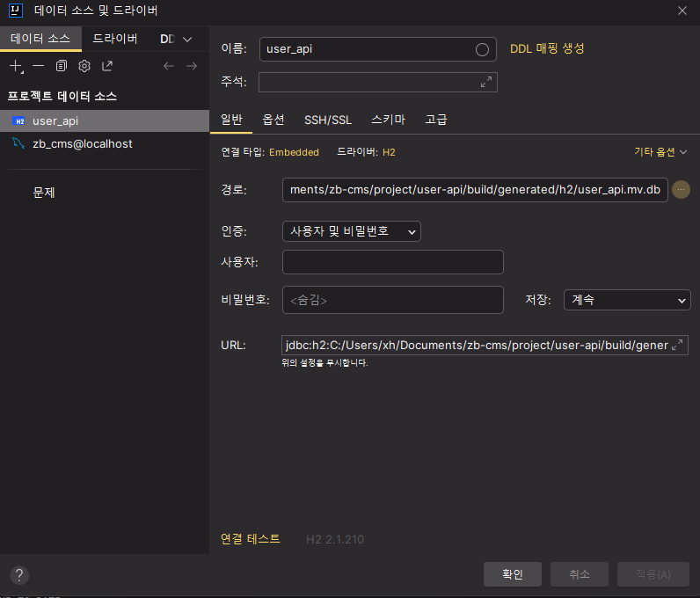Open the Problems item in sidebar
700x598 pixels.
(x=44, y=193)
